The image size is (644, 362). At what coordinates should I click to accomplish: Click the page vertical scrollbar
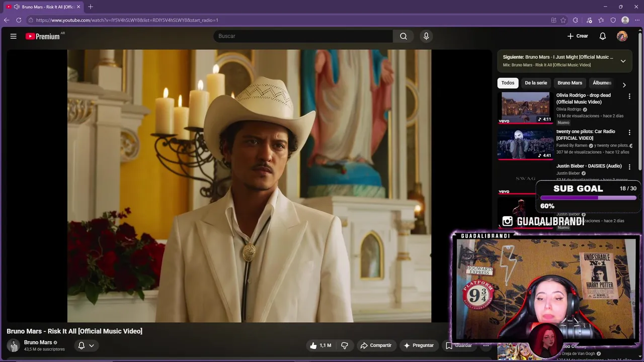(640, 101)
